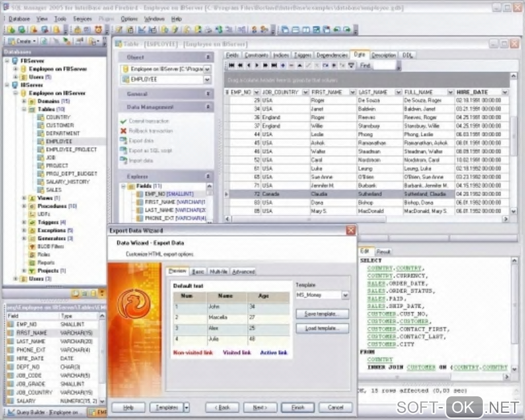This screenshot has height=420, width=525.
Task: Go to first record in data navigator
Action: click(x=232, y=65)
